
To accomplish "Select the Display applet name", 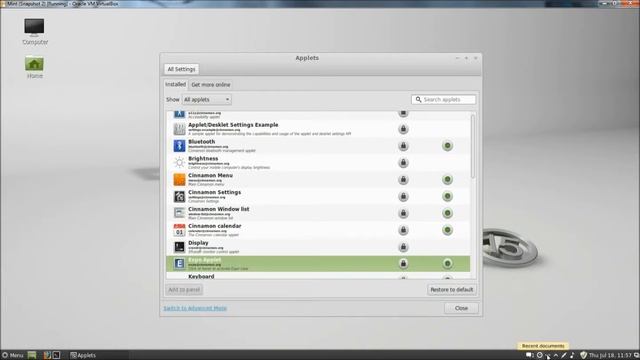I will coord(198,242).
